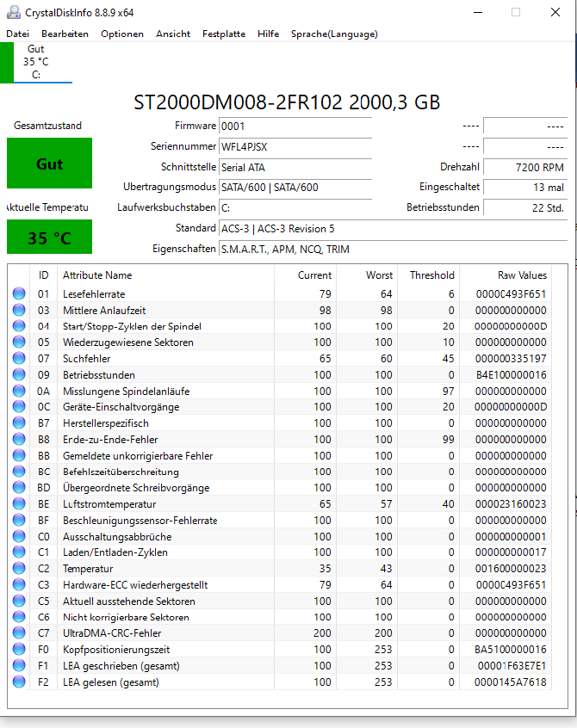Image resolution: width=577 pixels, height=728 pixels.
Task: Click the Eigenschaften field with S.M.A.R.T., APM
Action: pyautogui.click(x=393, y=249)
